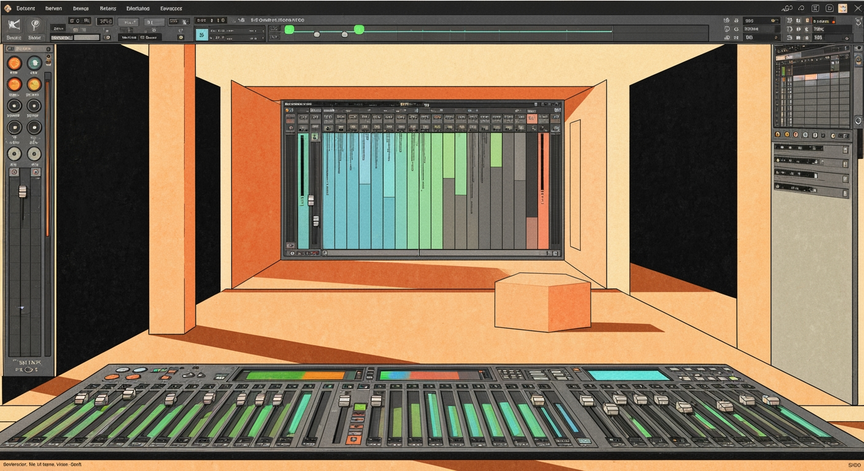This screenshot has height=471, width=864.
Task: Click the orange level meter in the left channel strip
Action: point(47,157)
